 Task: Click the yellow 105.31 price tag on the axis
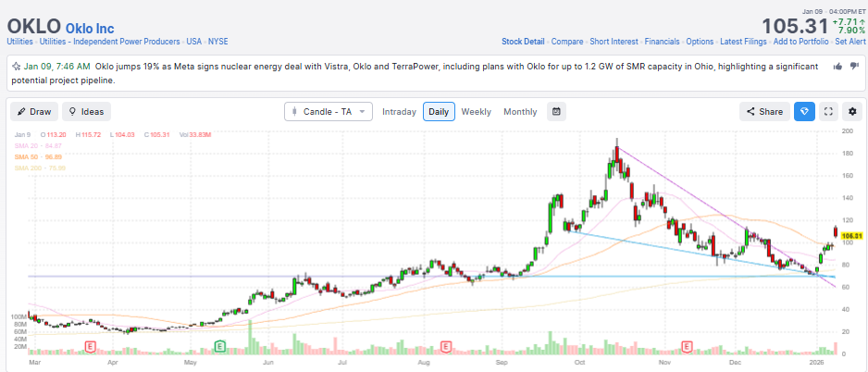coord(852,236)
